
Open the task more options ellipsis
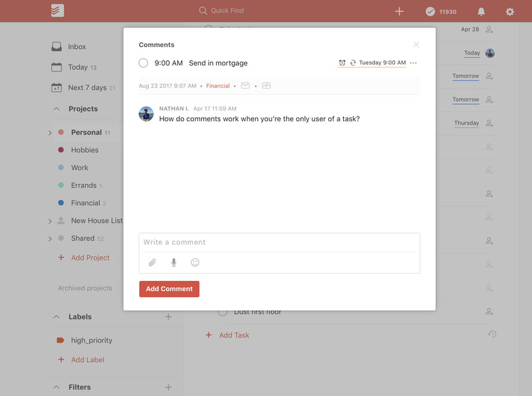(413, 63)
